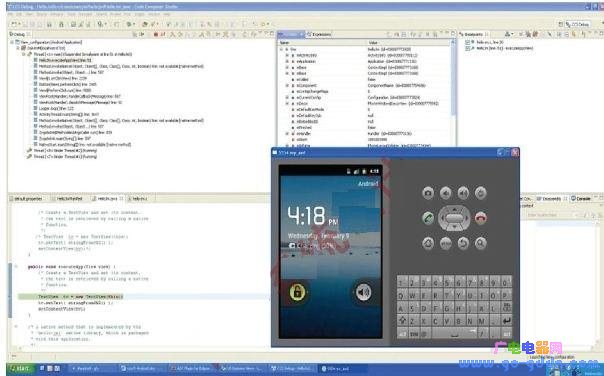
Task: Click the emulator home button
Action: (x=428, y=243)
